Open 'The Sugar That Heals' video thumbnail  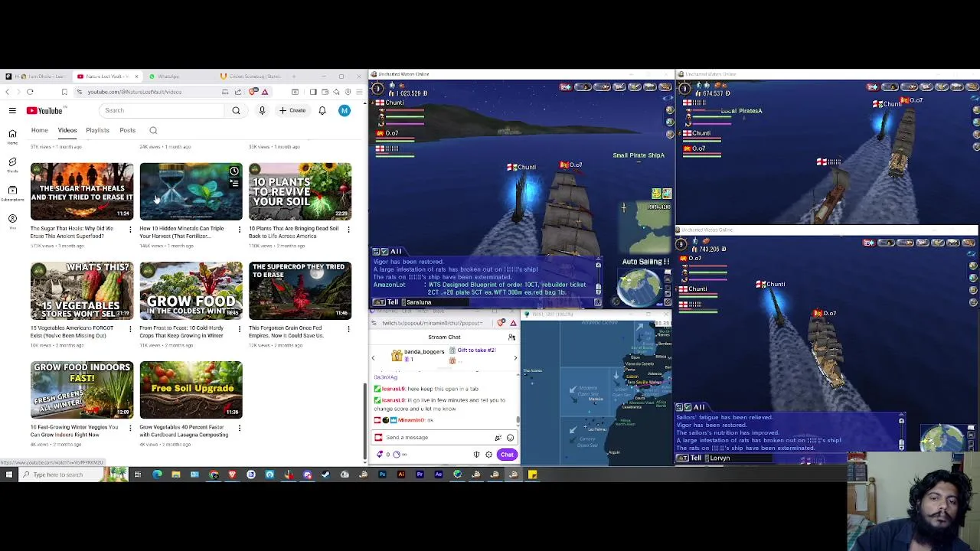point(82,191)
